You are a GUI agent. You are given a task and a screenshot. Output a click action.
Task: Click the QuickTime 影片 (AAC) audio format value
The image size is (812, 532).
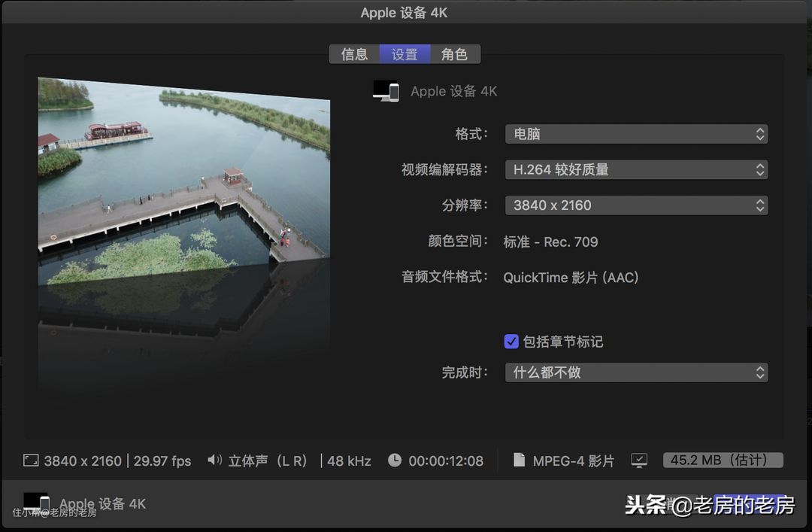pos(571,277)
